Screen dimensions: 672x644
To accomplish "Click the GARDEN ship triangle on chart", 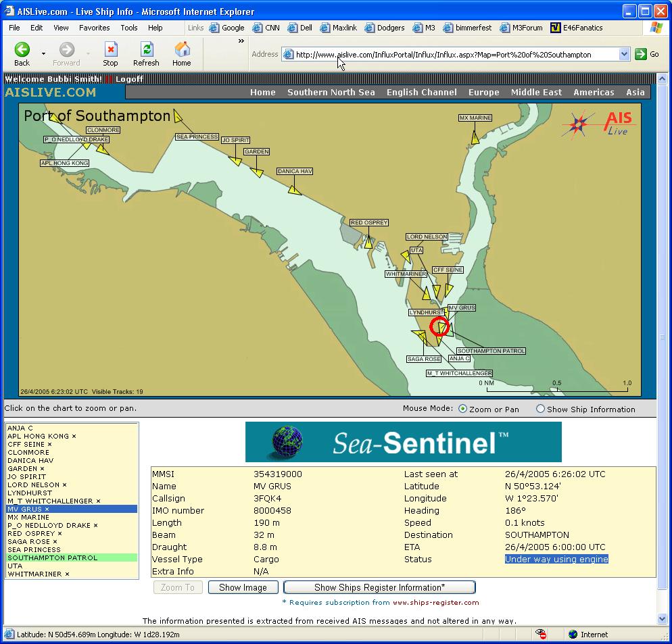I will pyautogui.click(x=257, y=172).
